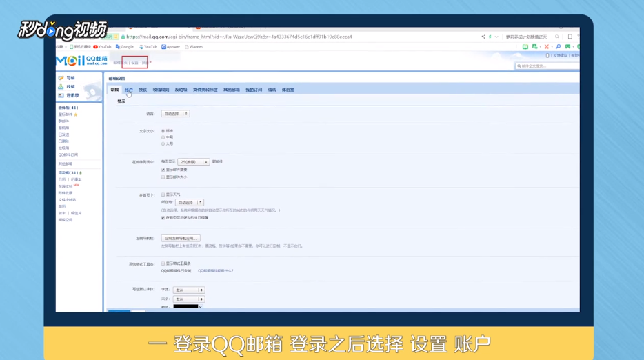Toggle the 显示邮件大小 checkbox
Viewport: 644px width, 360px height.
[163, 177]
